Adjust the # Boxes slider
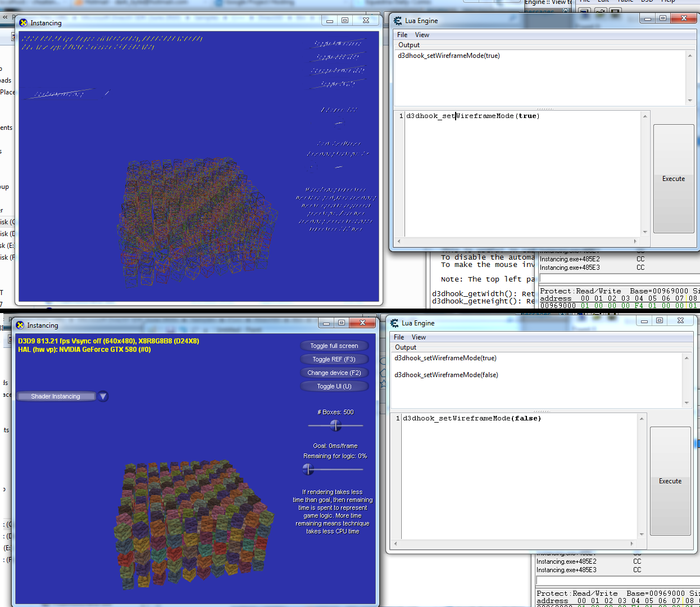This screenshot has height=607, width=700. coord(335,426)
